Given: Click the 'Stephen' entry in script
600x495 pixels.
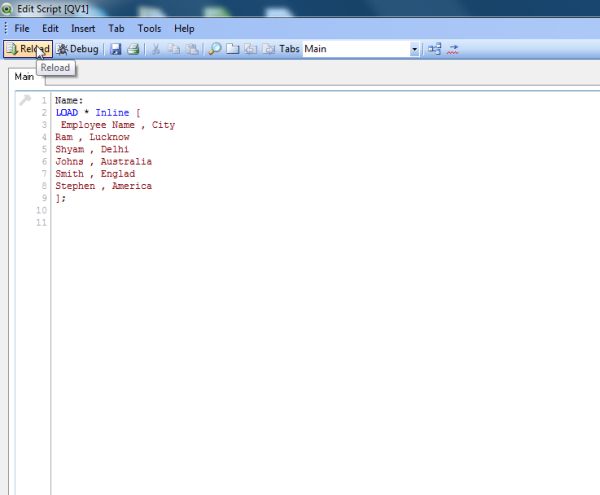Looking at the screenshot, I should [x=75, y=186].
